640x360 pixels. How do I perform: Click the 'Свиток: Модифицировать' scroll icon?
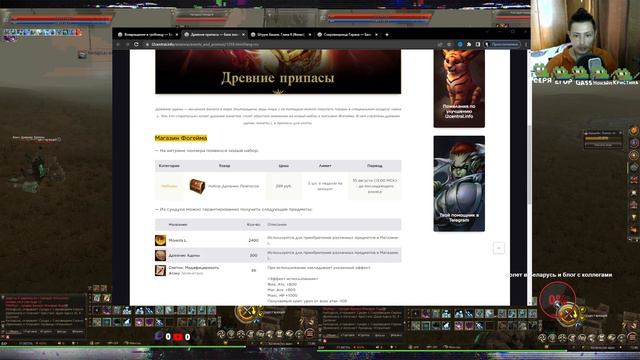pos(160,270)
